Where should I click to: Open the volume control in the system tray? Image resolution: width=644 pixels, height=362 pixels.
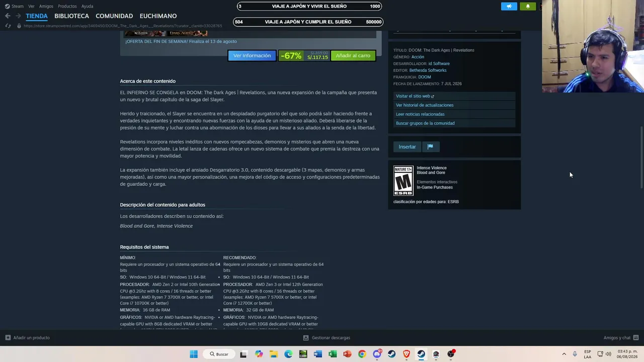(608, 354)
